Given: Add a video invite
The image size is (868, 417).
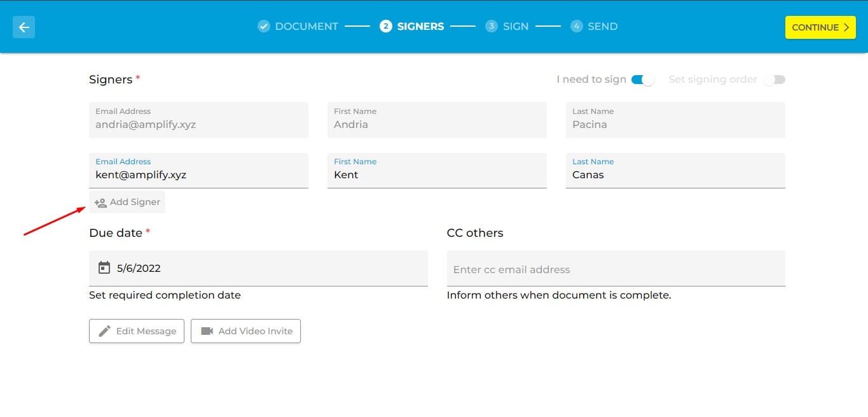Looking at the screenshot, I should [x=245, y=331].
